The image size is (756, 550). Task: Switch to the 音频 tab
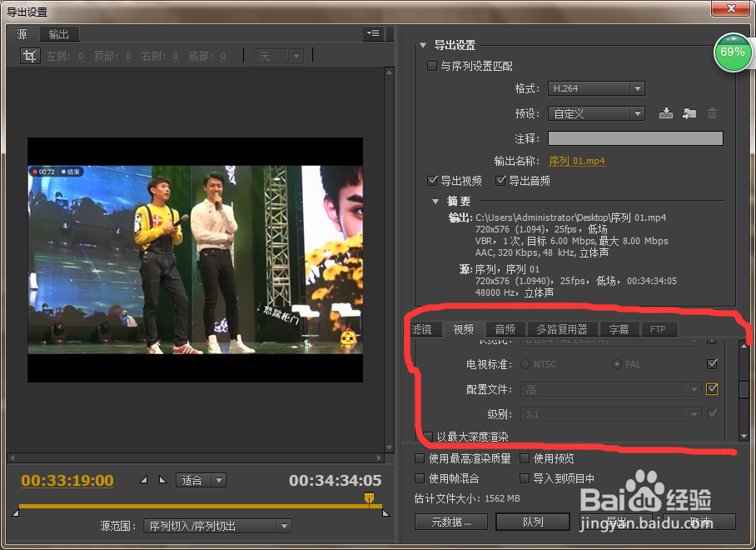point(505,329)
